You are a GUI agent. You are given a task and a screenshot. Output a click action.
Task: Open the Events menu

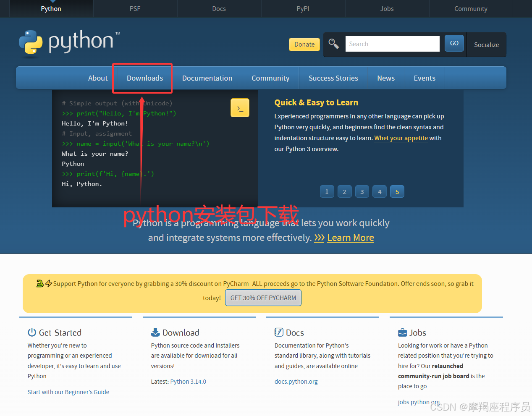[x=425, y=78]
